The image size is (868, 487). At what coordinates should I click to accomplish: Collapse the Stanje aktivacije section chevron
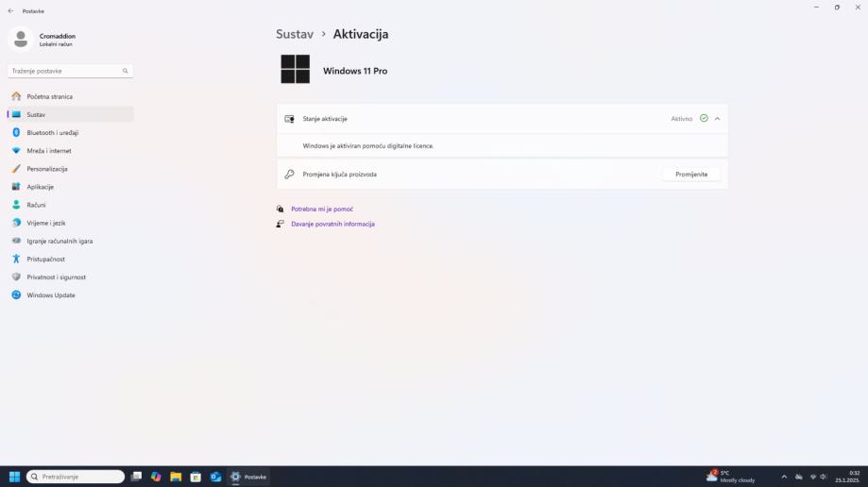(717, 118)
